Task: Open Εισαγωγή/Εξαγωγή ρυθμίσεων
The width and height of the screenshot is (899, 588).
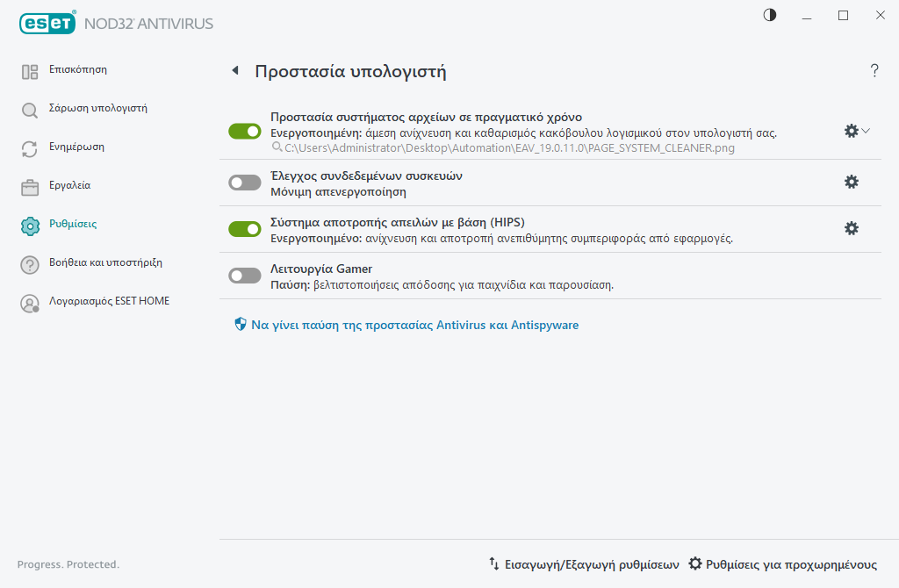Action: pos(584,564)
